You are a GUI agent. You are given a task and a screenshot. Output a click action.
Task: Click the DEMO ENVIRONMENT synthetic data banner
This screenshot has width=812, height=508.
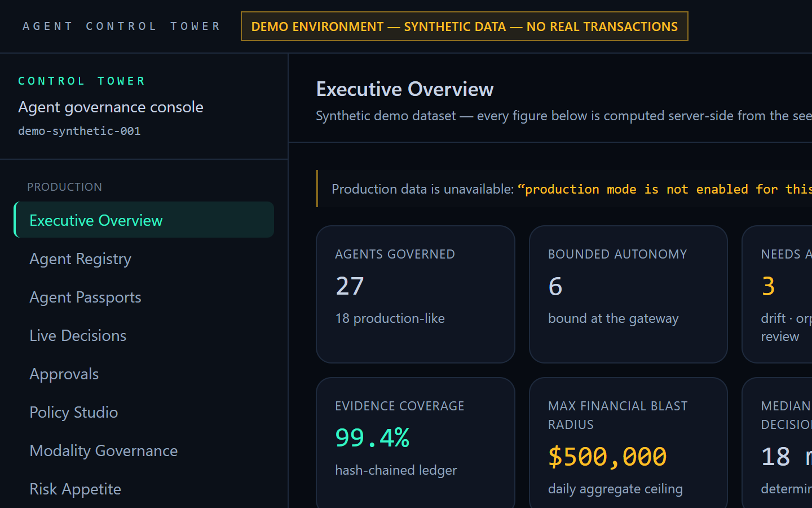pyautogui.click(x=464, y=27)
